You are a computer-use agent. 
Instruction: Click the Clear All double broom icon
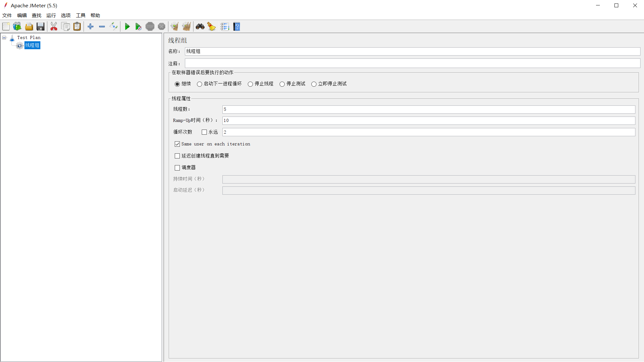(186, 27)
